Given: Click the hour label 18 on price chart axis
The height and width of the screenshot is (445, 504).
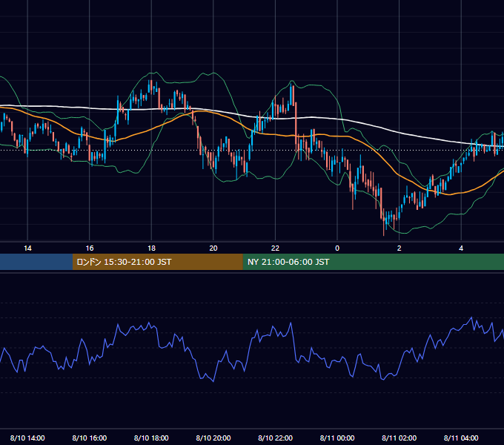Looking at the screenshot, I should point(151,248).
